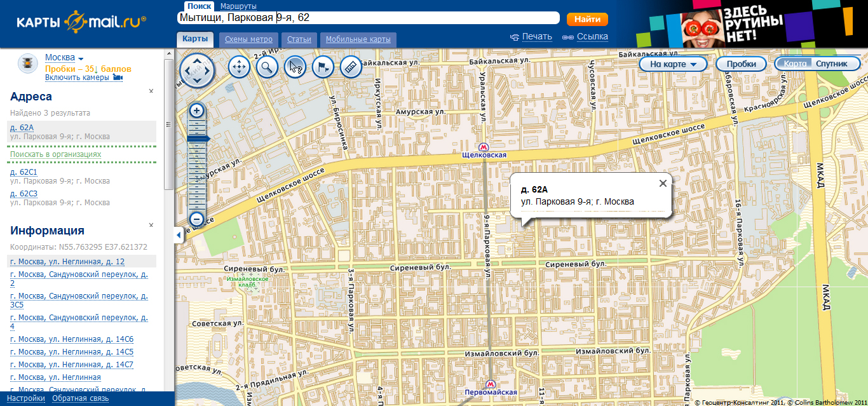Open the Включить камеры link
Screen dimensions: 868x406
pos(78,78)
